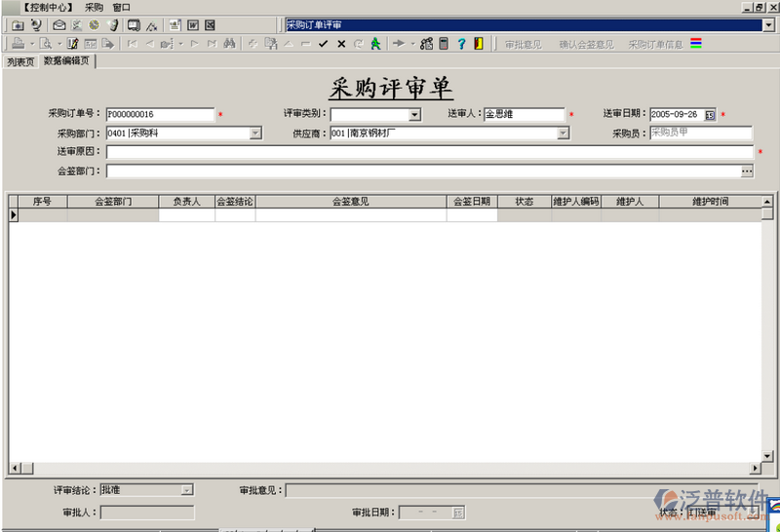Click the X cancel icon in toolbar
Viewport: 780px width, 532px height.
340,44
